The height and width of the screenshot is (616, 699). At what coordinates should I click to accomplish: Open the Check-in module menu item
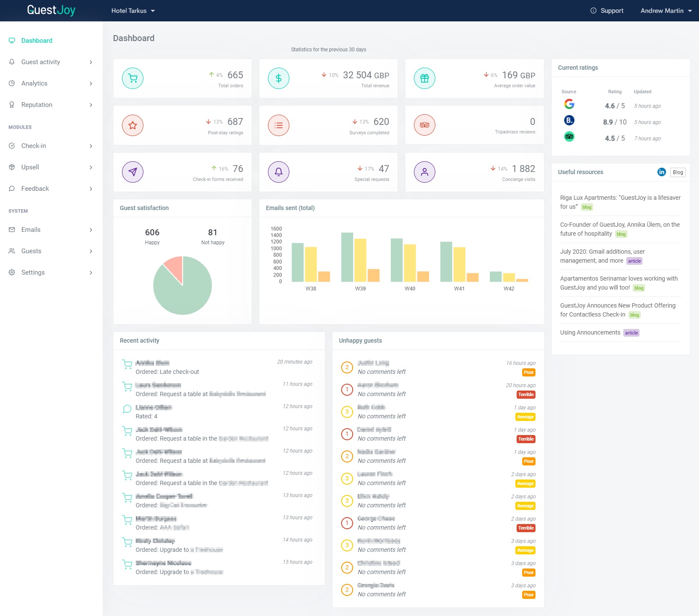(x=51, y=146)
